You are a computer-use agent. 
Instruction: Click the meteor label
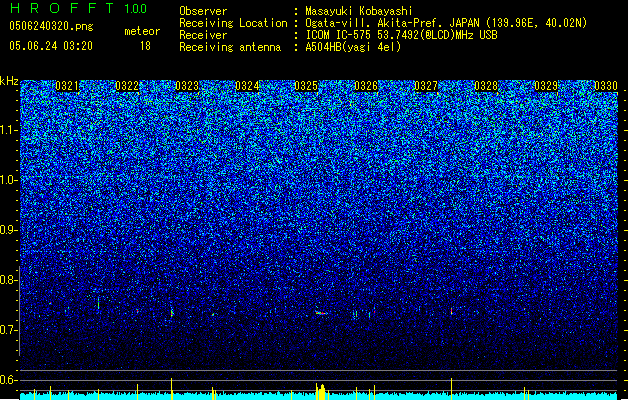pyautogui.click(x=142, y=31)
